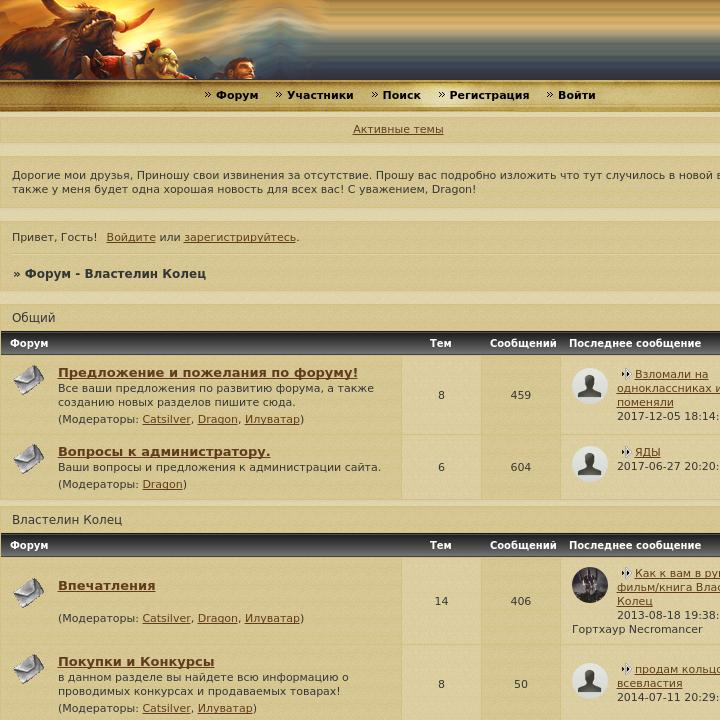The height and width of the screenshot is (720, 720).
Task: Click envelope icon beside Впечатления
Action: pyautogui.click(x=28, y=593)
